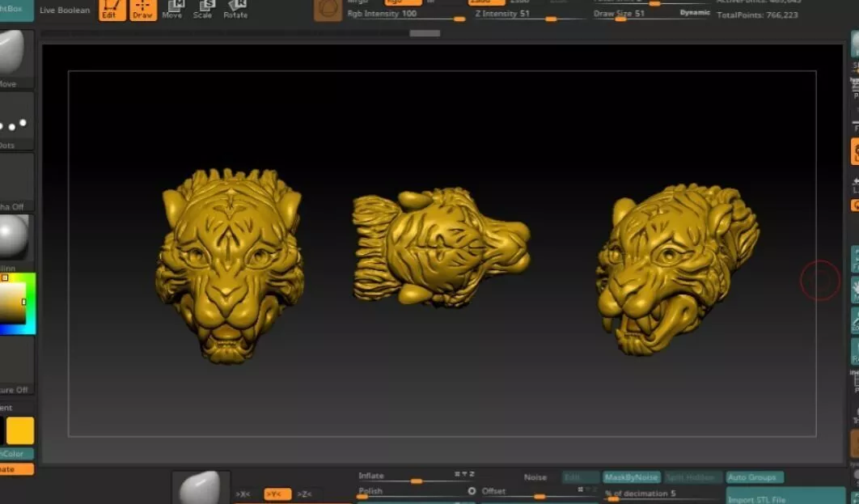
Task: Click Import STL File button
Action: click(x=785, y=496)
